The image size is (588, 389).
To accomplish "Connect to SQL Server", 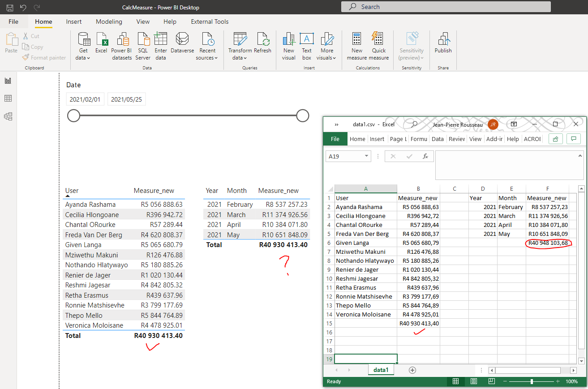I will 143,47.
